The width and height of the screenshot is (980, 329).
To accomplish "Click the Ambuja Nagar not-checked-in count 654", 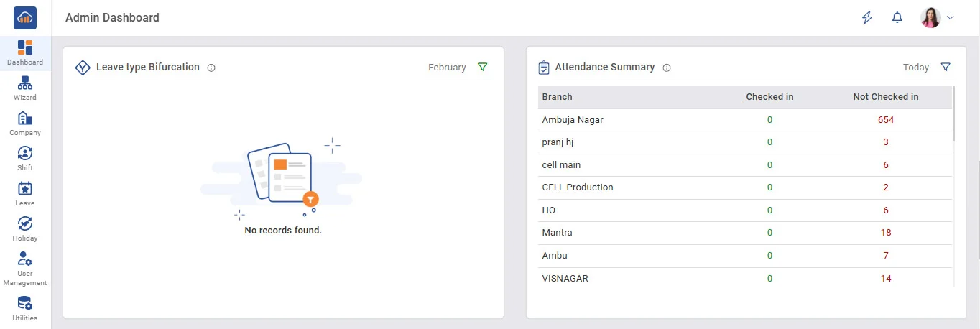I will tap(885, 120).
